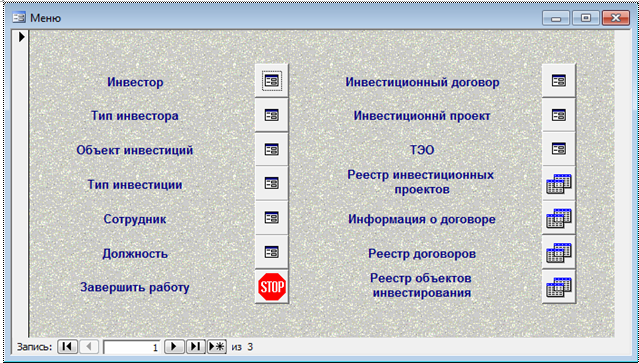639x363 pixels.
Task: Go to the last record
Action: pyautogui.click(x=196, y=347)
